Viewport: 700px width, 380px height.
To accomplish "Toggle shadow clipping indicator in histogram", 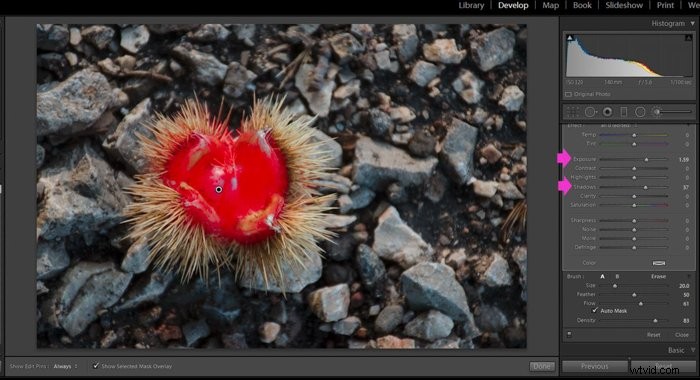I will (x=570, y=38).
